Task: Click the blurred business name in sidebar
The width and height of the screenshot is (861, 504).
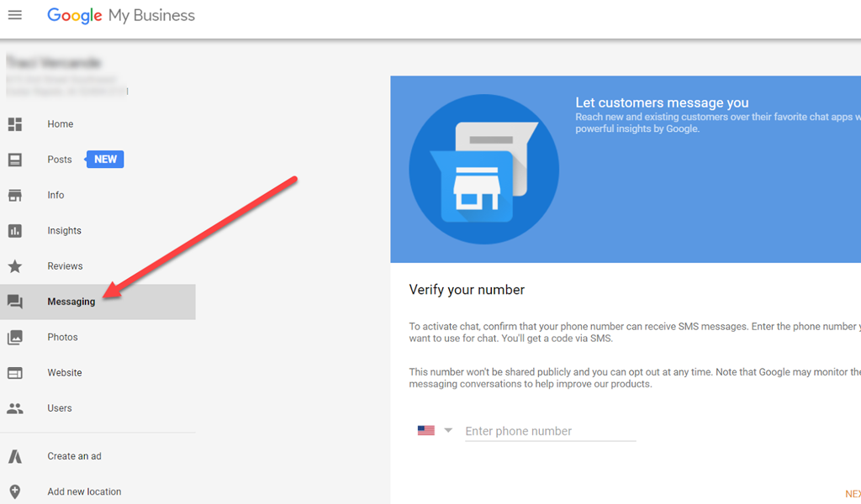Action: 54,62
